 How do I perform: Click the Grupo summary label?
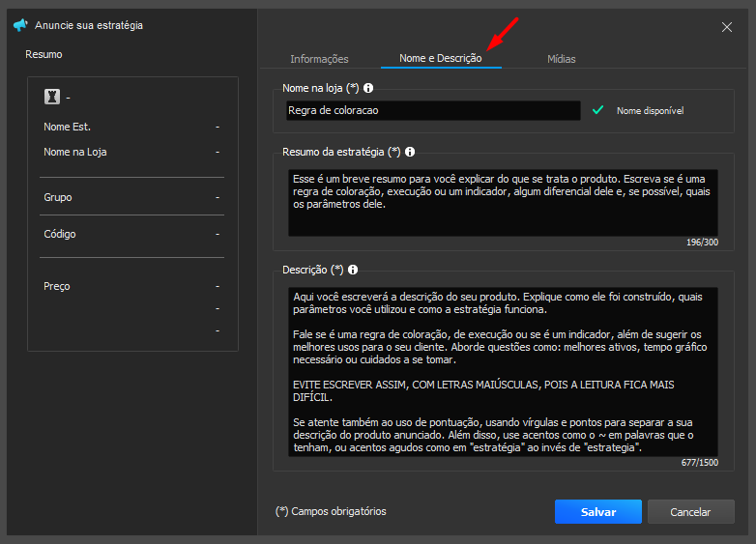[x=58, y=197]
